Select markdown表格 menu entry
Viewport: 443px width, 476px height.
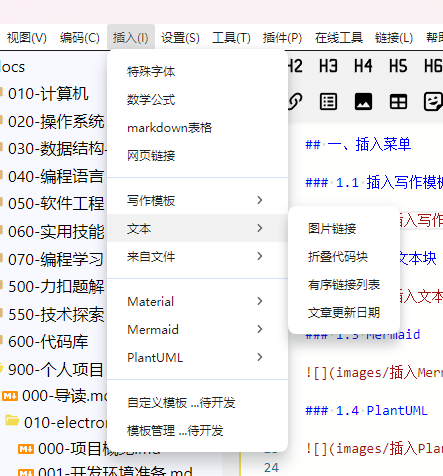pyautogui.click(x=197, y=127)
